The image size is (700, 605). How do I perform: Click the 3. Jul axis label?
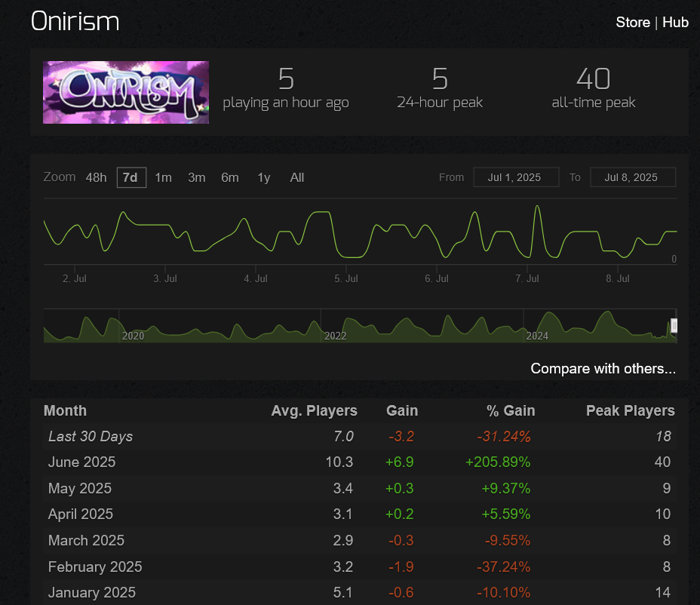click(x=165, y=278)
